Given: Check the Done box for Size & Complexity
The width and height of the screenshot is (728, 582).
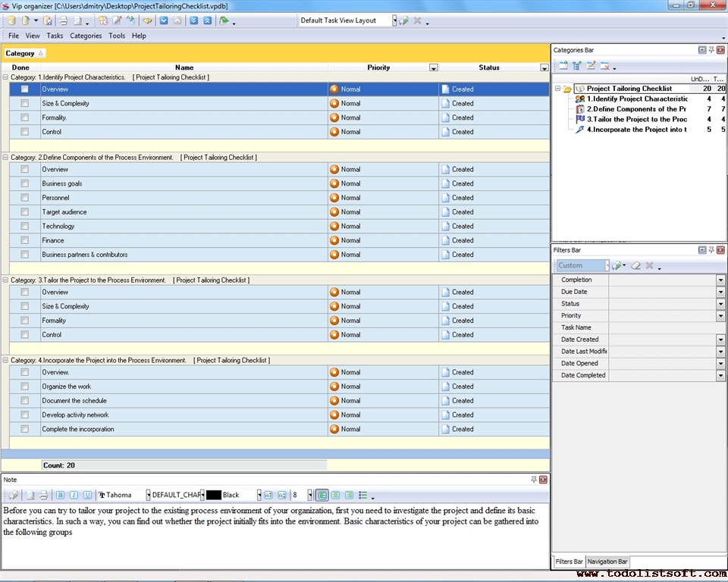Looking at the screenshot, I should point(25,104).
